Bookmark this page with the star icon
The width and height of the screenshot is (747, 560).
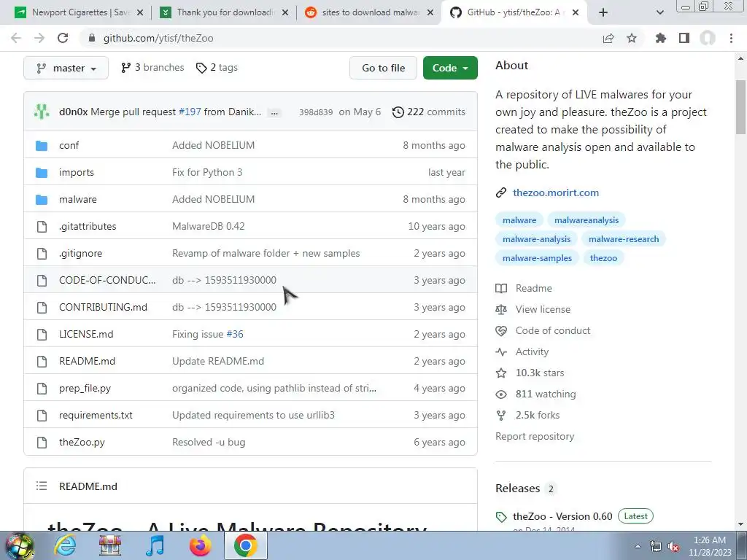tap(632, 38)
